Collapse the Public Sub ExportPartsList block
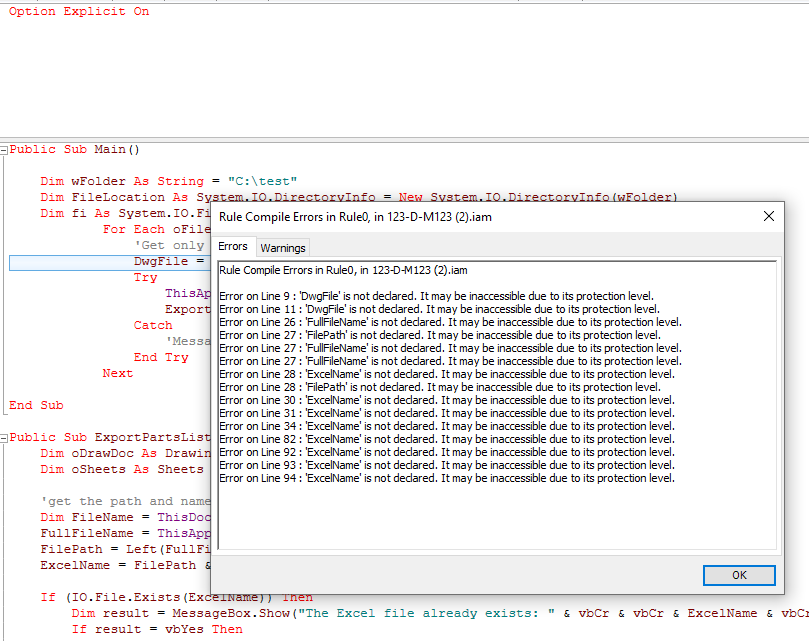 (x=4, y=438)
